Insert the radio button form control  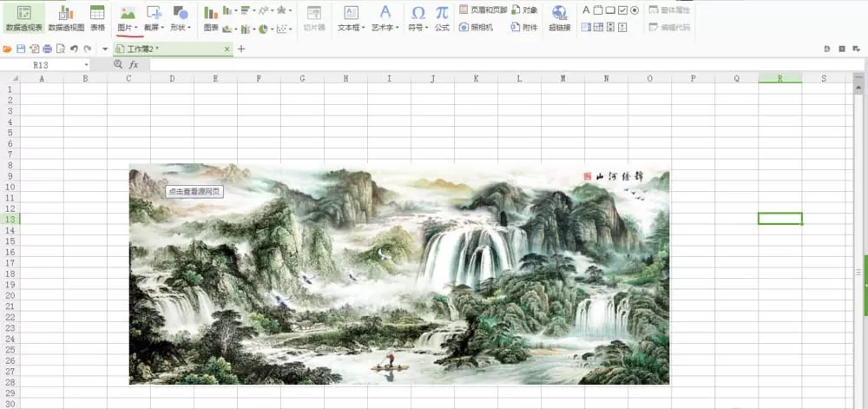point(635,10)
